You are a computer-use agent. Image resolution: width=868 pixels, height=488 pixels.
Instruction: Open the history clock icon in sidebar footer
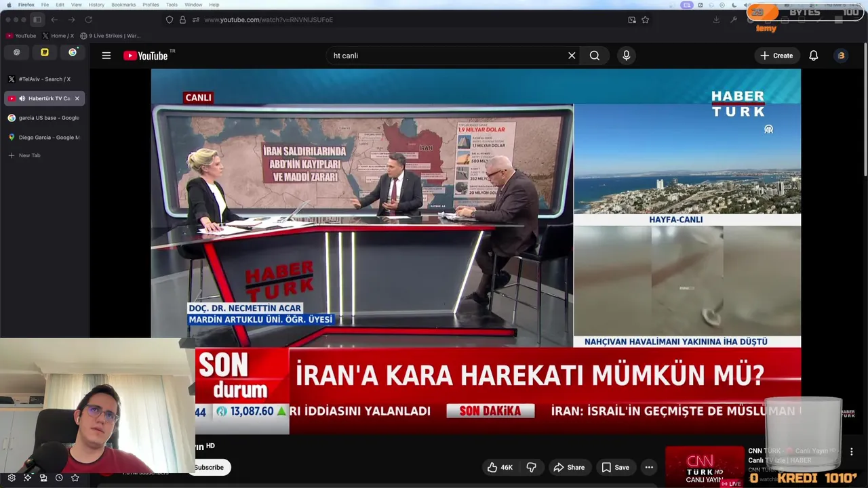pos(59,478)
